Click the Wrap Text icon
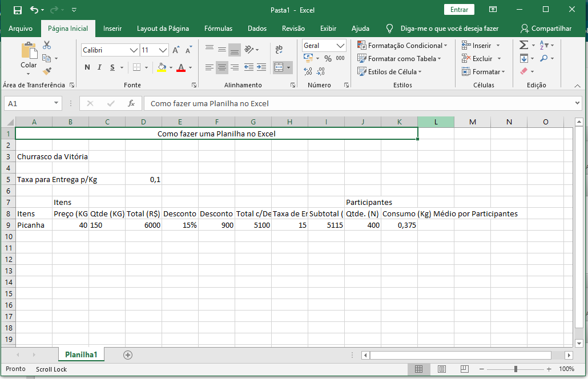The image size is (588, 379). 279,50
